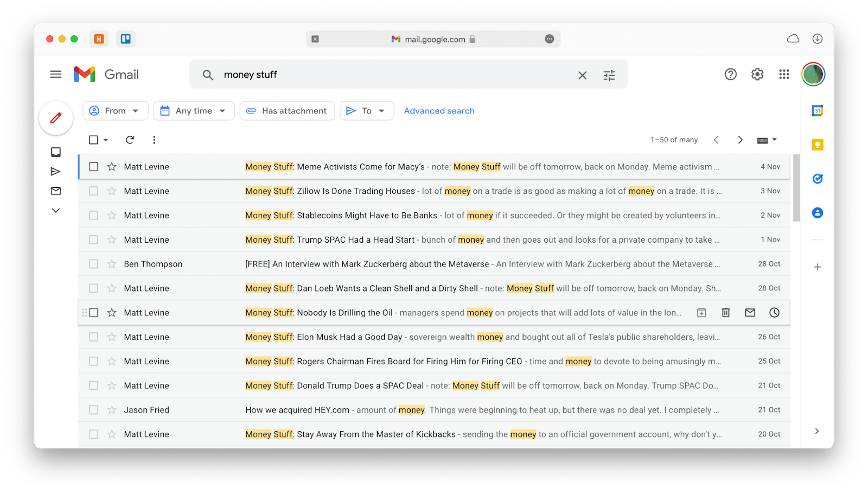Go to Inbox icon in sidebar
This screenshot has width=868, height=493.
[56, 152]
